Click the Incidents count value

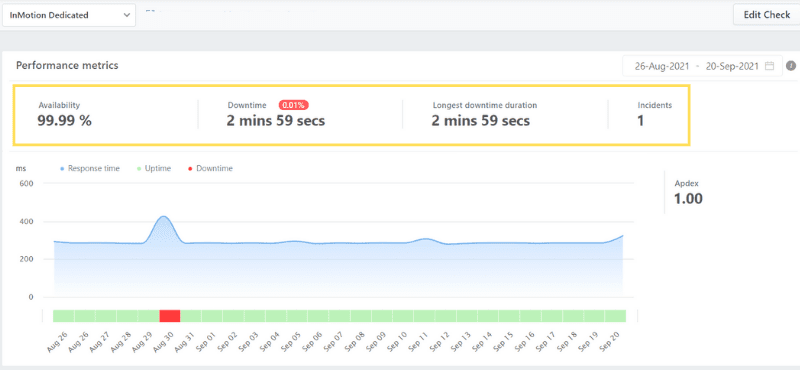click(x=641, y=121)
